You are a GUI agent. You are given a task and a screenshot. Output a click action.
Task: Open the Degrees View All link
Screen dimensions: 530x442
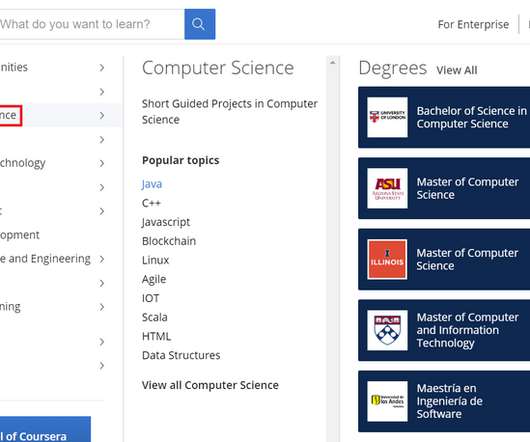point(457,70)
